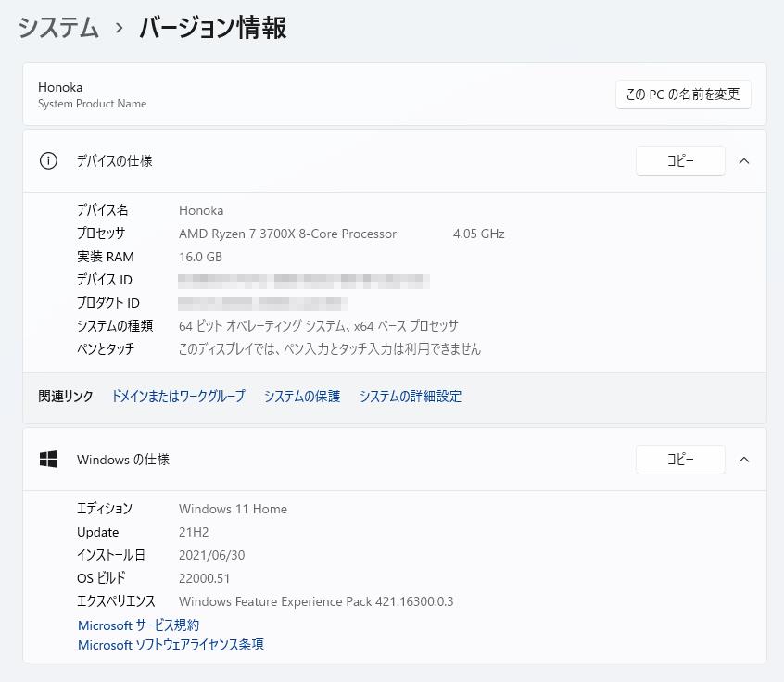This screenshot has height=682, width=784.
Task: Click Windows 11 Home edition value
Action: [233, 509]
